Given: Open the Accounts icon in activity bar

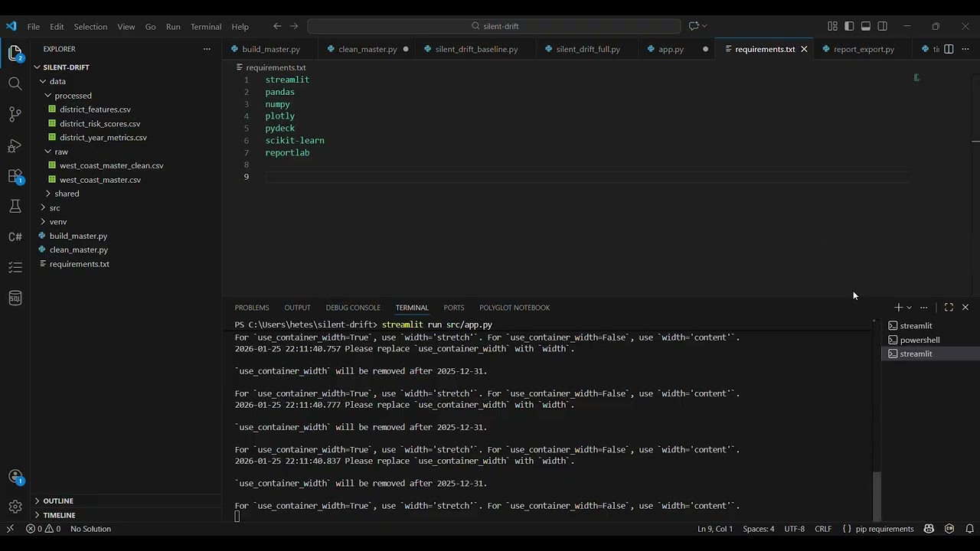Looking at the screenshot, I should [15, 476].
